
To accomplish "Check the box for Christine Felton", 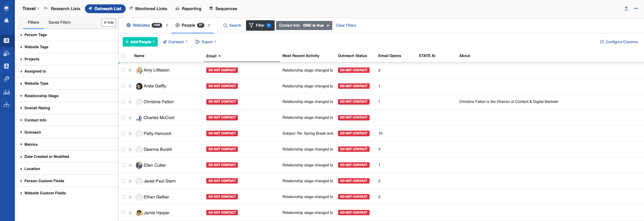I will 123,102.
